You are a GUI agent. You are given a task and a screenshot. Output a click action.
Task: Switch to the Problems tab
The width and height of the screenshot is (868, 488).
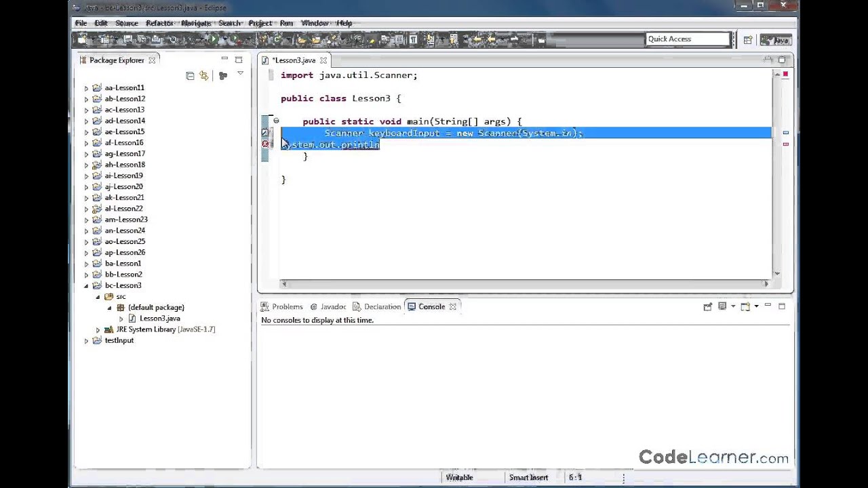tap(282, 307)
